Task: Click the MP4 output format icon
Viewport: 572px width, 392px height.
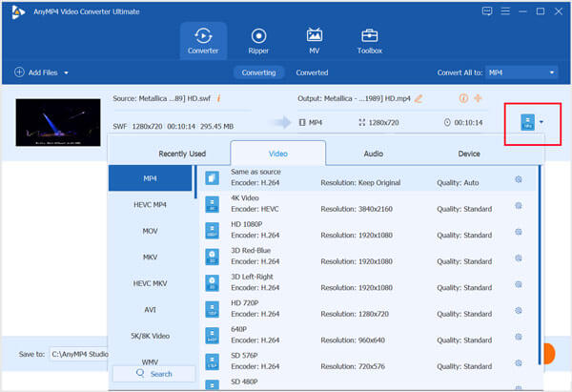Action: (527, 122)
